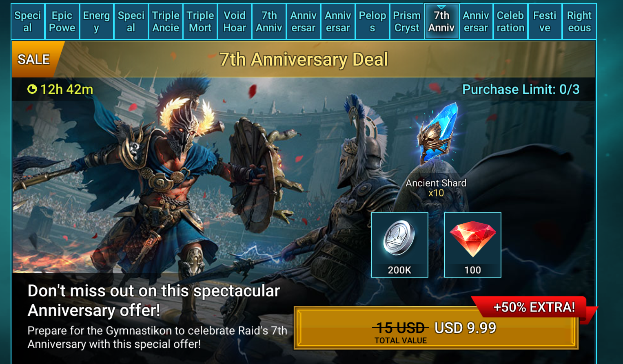Click the selected 7th Anniv tab
Image resolution: width=623 pixels, height=364 pixels.
[441, 22]
